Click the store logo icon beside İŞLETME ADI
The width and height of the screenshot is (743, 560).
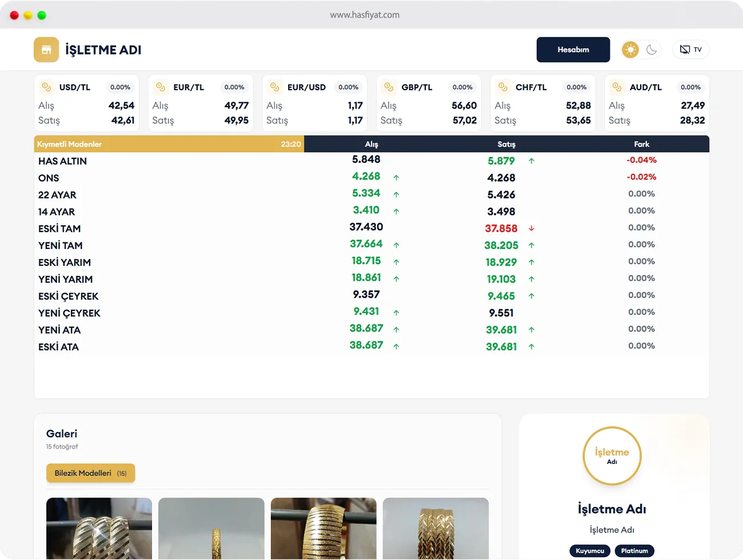coord(46,50)
